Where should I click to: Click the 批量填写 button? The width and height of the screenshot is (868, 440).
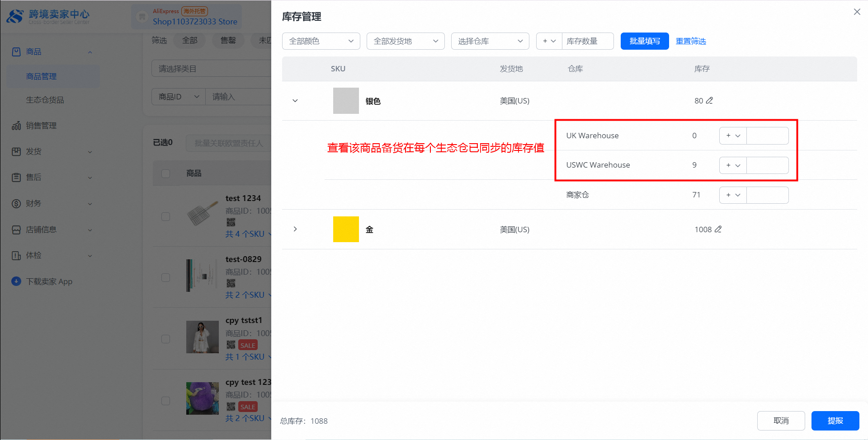click(645, 41)
